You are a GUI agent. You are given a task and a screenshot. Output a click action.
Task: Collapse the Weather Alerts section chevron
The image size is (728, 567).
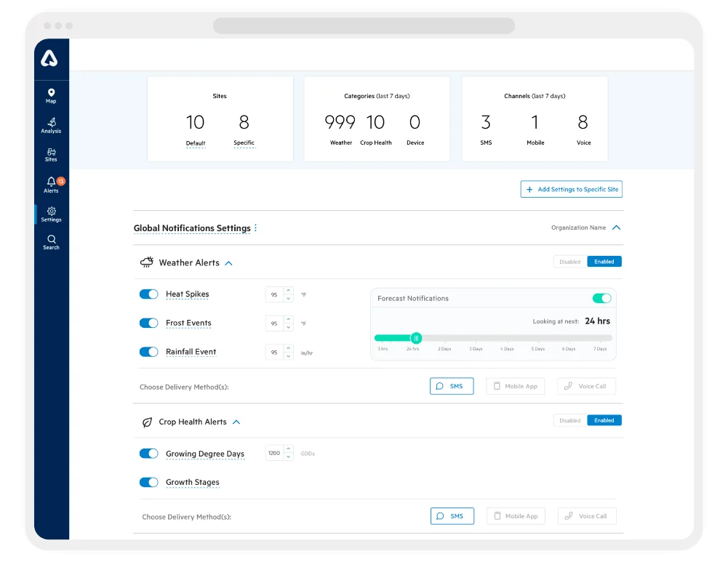pyautogui.click(x=228, y=263)
